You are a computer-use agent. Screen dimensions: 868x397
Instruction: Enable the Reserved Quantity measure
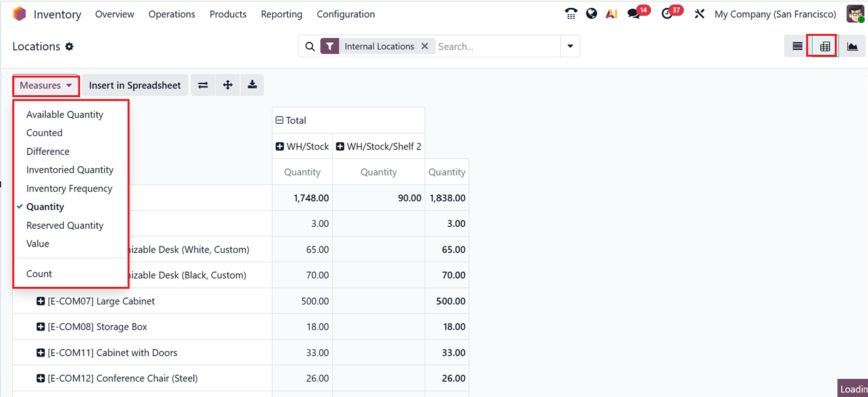[x=64, y=226]
